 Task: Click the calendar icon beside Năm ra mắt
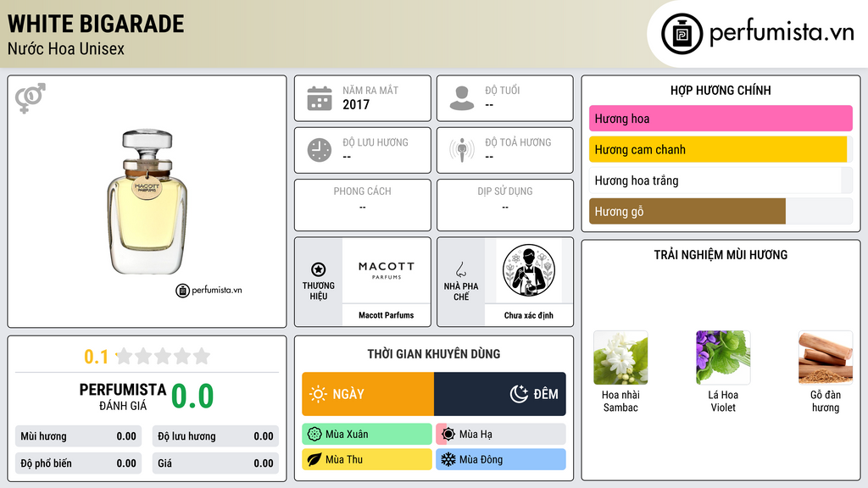(x=320, y=98)
